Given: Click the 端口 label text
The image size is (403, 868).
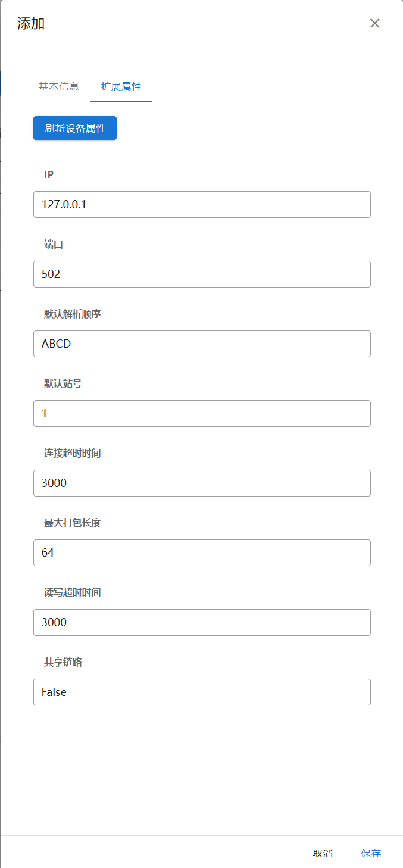Looking at the screenshot, I should 54,244.
